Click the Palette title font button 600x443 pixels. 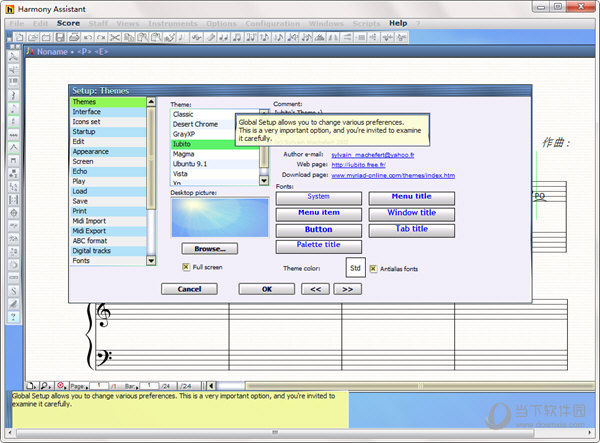pos(319,246)
